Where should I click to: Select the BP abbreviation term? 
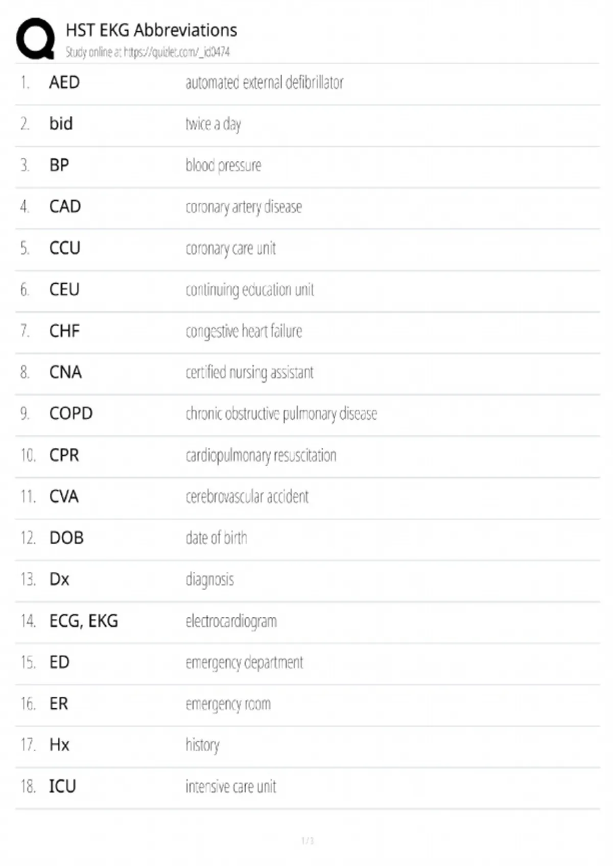59,165
